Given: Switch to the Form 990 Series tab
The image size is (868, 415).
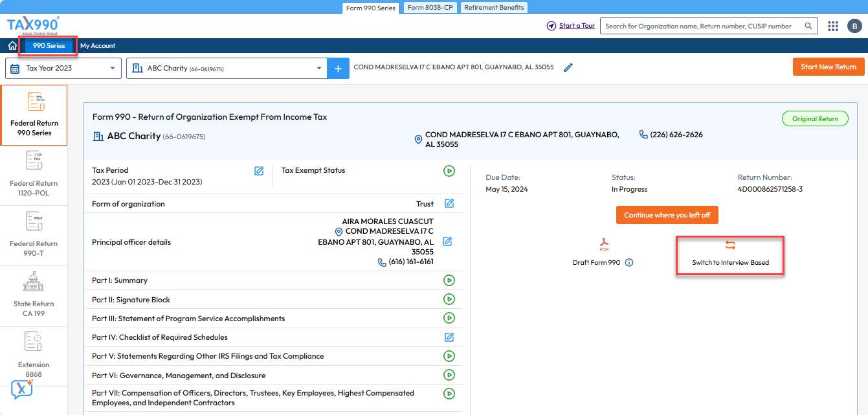Looking at the screenshot, I should [x=372, y=8].
